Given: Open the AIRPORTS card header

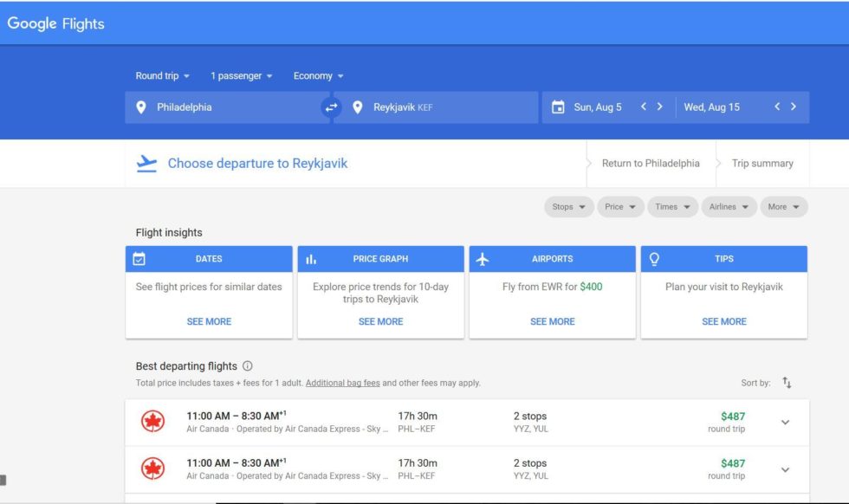Looking at the screenshot, I should point(553,259).
